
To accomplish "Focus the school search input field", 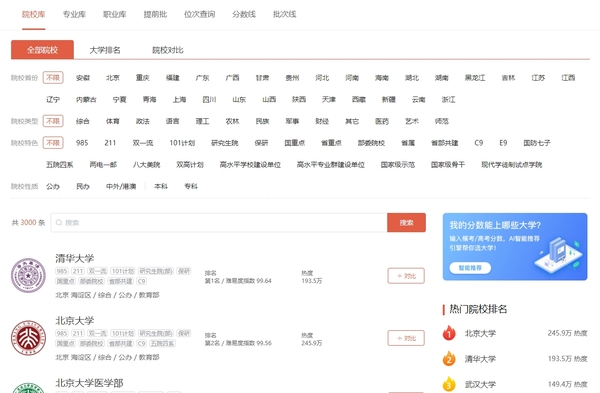I will coord(219,223).
